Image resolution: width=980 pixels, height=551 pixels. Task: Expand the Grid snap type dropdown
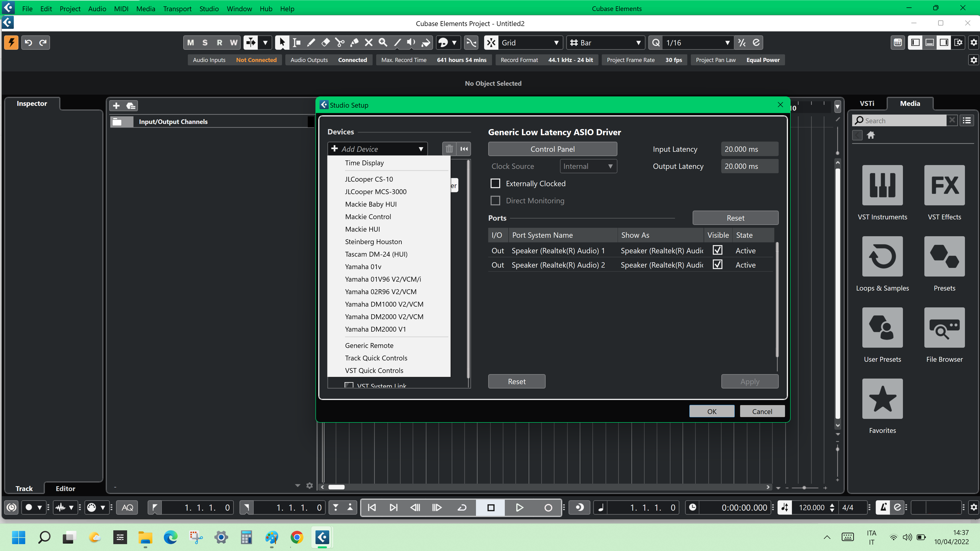tap(556, 43)
